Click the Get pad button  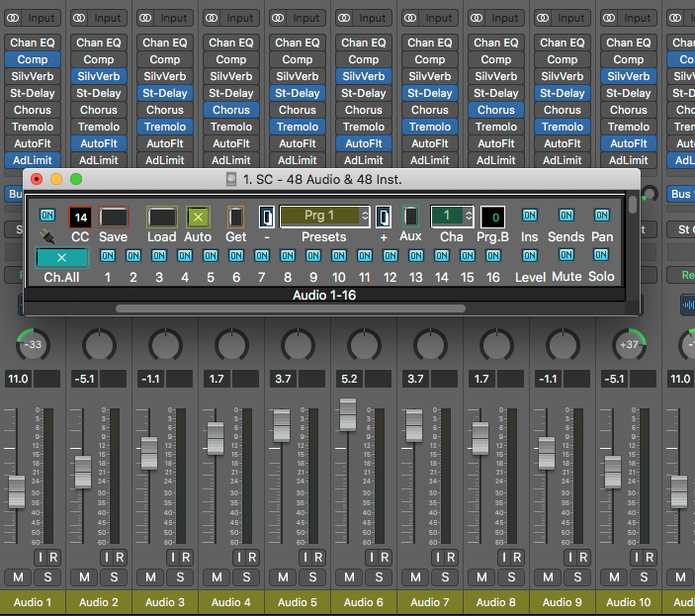tap(235, 218)
